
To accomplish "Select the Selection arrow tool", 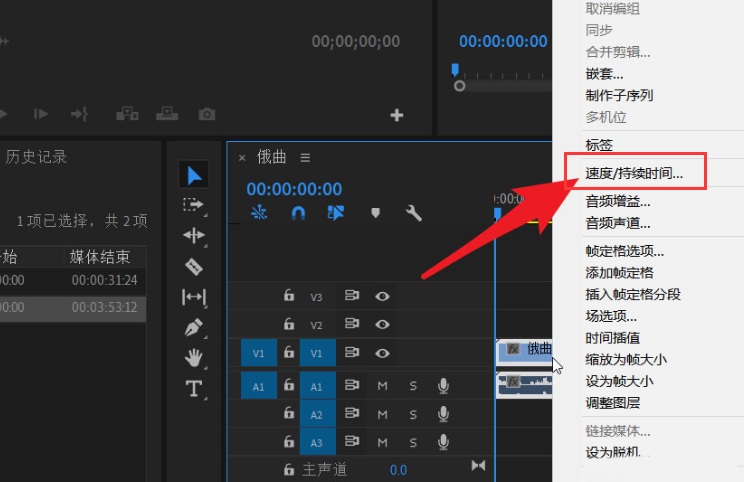I will click(x=194, y=176).
